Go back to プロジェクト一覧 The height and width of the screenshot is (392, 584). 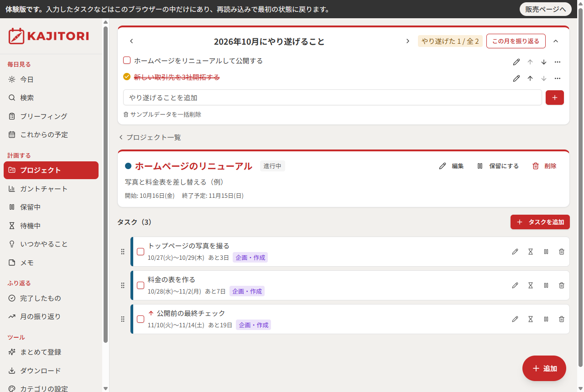(x=150, y=137)
